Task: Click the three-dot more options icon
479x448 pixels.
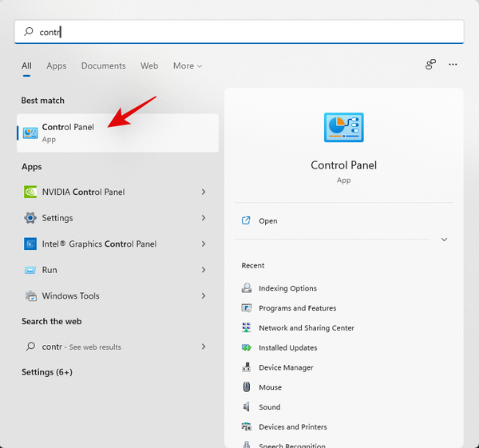Action: coord(453,65)
